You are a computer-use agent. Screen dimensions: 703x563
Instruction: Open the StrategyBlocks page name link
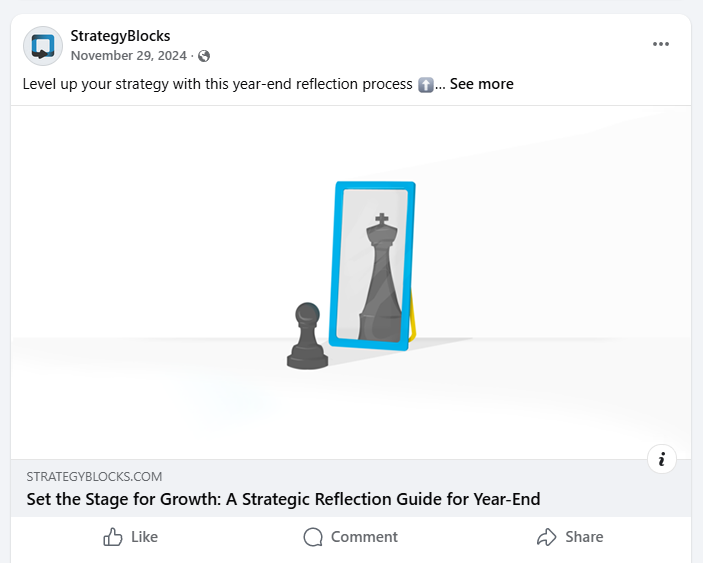pos(120,36)
